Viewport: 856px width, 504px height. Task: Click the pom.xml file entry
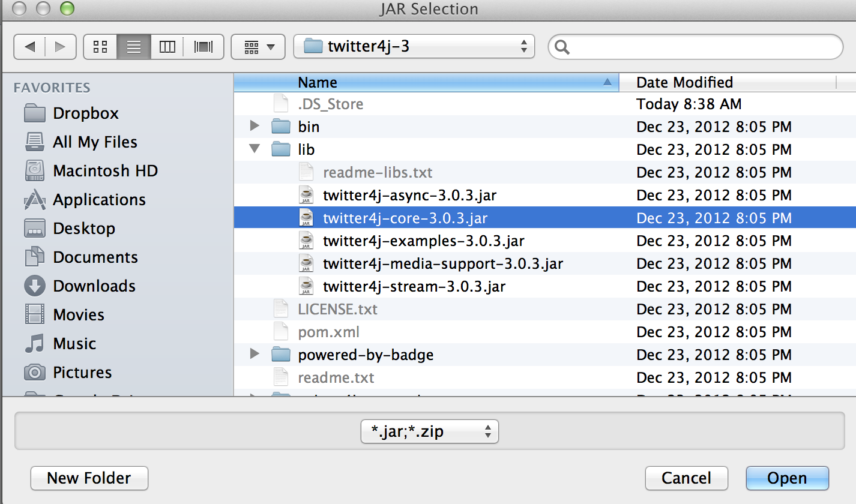(329, 332)
